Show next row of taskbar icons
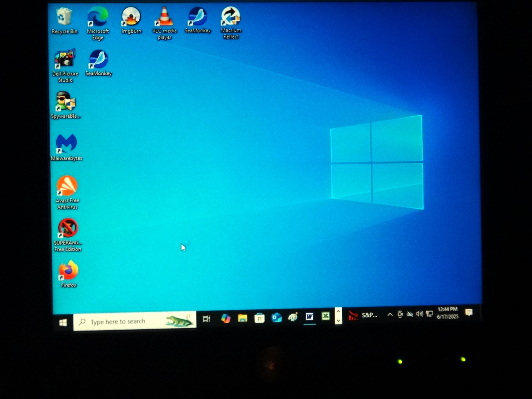Image resolution: width=532 pixels, height=399 pixels. click(x=338, y=320)
